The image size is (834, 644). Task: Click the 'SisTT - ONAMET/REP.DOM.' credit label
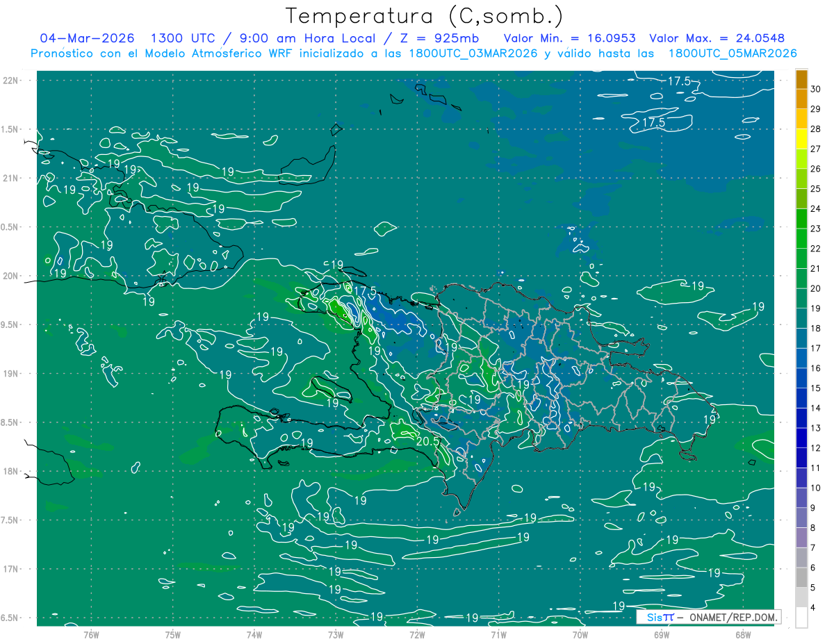708,617
